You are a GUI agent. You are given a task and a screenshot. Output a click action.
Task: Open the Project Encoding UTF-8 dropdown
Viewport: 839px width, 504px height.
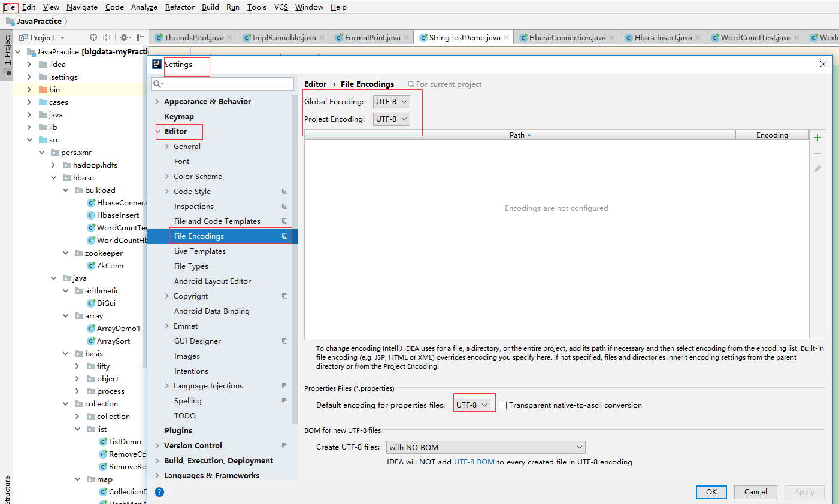pyautogui.click(x=392, y=119)
